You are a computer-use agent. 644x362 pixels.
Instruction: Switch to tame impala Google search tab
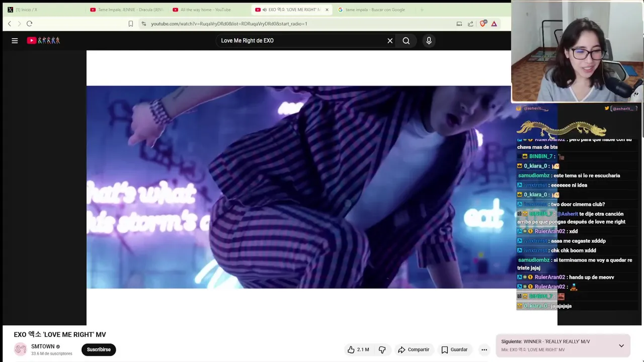[375, 10]
